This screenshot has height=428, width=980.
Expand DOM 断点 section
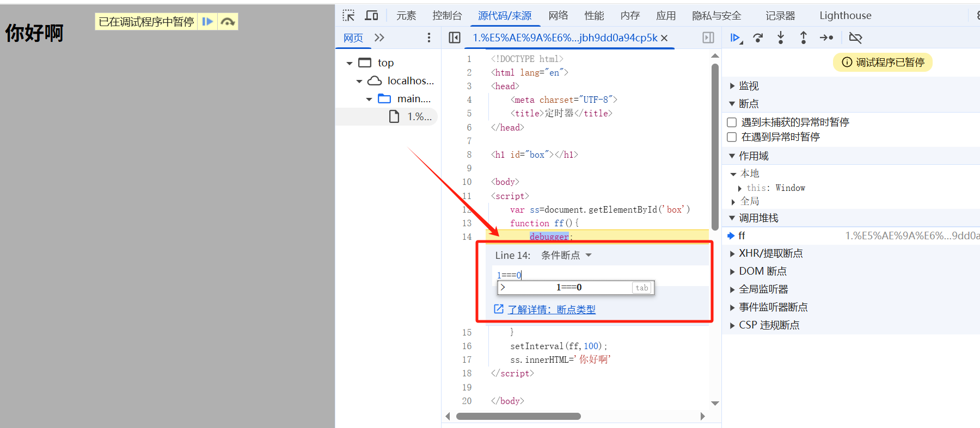pyautogui.click(x=732, y=271)
